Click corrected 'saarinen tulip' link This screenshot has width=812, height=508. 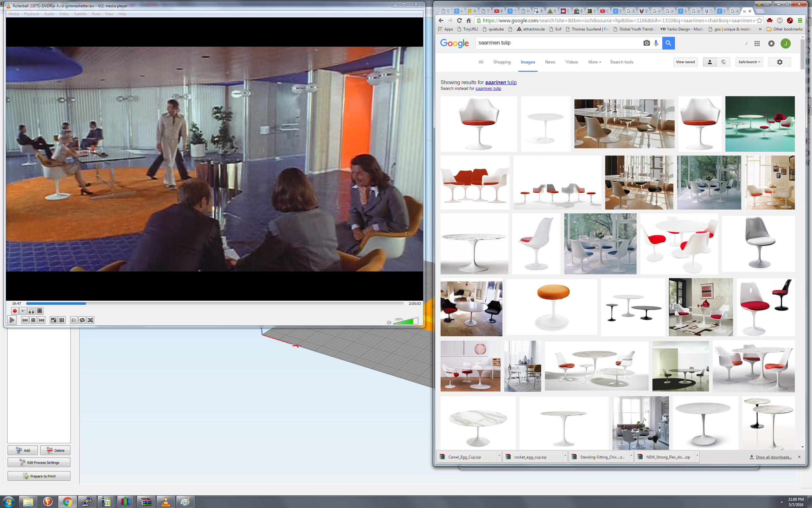pos(501,82)
